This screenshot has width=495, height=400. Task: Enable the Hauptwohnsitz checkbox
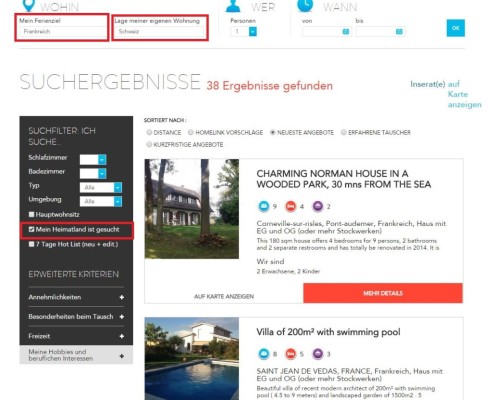pyautogui.click(x=31, y=214)
